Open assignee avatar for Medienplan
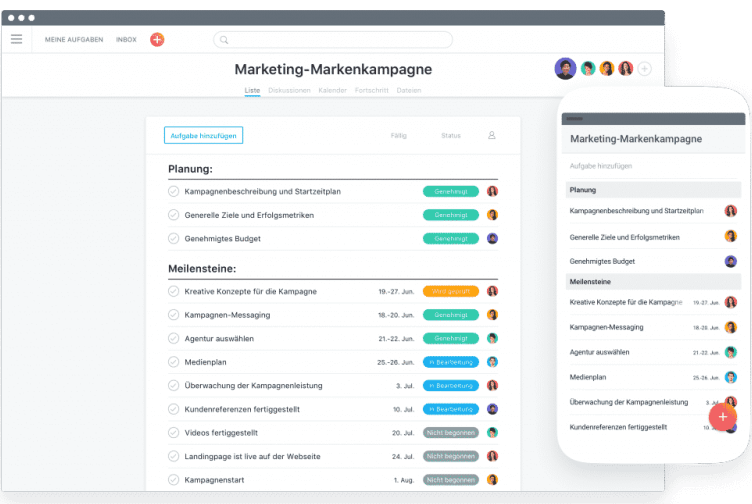 [493, 362]
